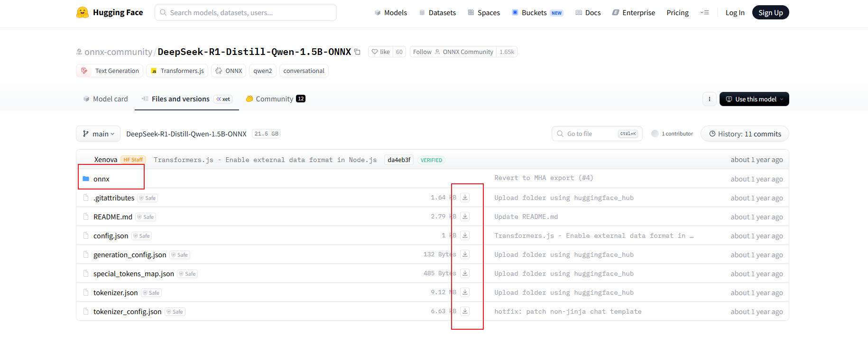
Task: Open the onnx folder
Action: [102, 179]
